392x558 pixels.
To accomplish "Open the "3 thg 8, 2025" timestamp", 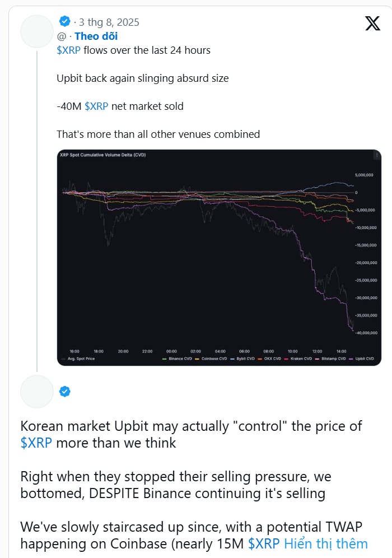I will (x=109, y=22).
